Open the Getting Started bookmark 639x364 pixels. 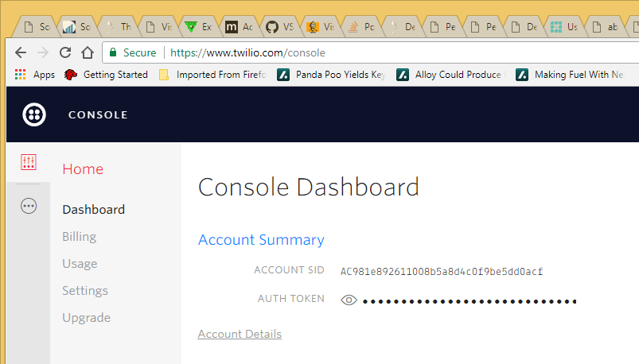pos(106,75)
